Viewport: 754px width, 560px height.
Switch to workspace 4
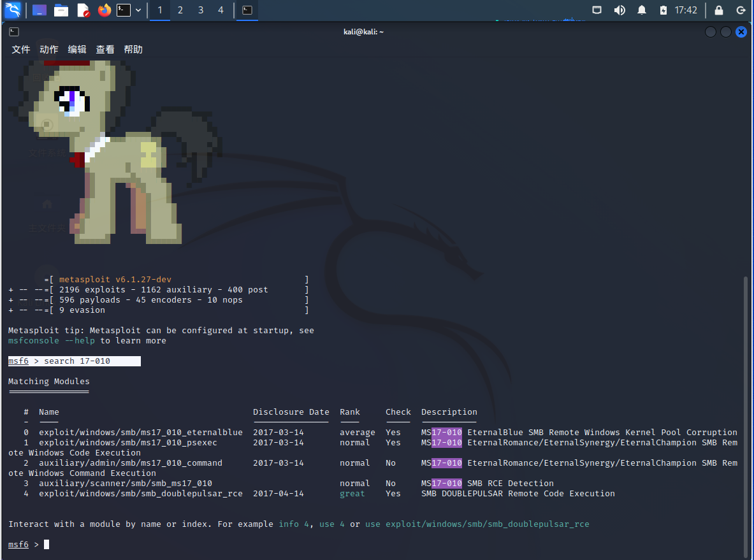click(221, 10)
